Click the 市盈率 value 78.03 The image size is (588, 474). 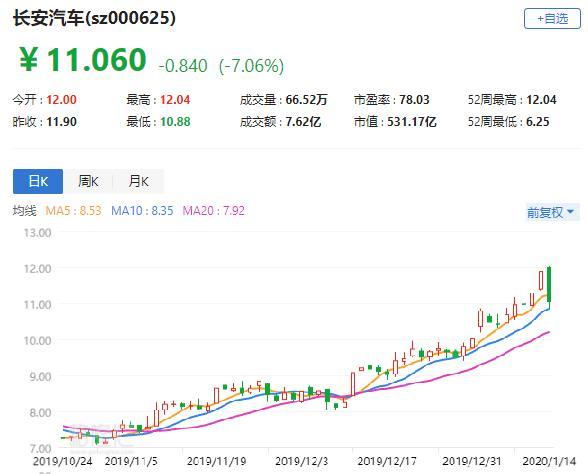pyautogui.click(x=414, y=100)
